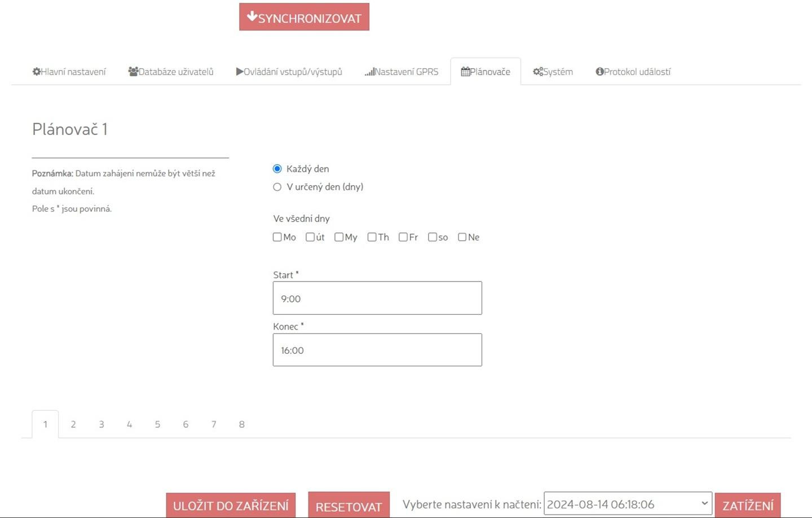Open scheduler tab 8
Viewport: 812px width, 518px height.
[x=241, y=424]
